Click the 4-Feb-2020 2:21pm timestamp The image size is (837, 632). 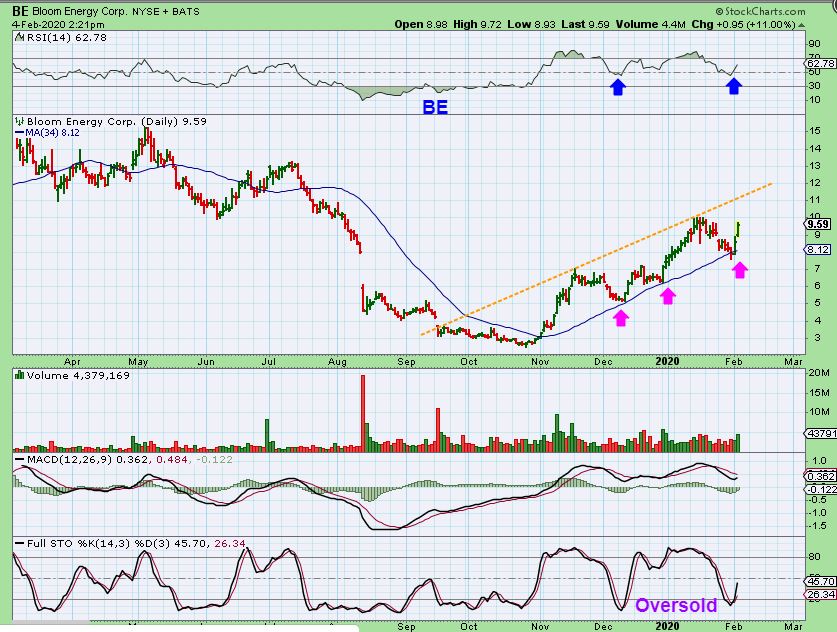click(x=58, y=25)
